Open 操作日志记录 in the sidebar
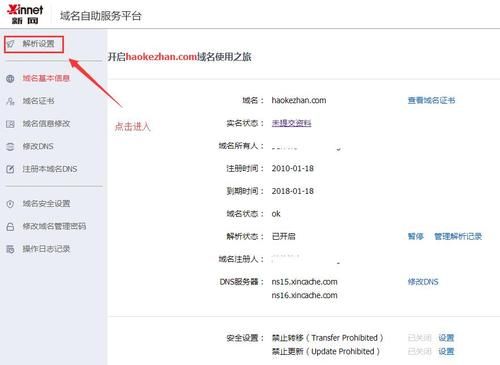The width and height of the screenshot is (500, 365). (x=46, y=249)
